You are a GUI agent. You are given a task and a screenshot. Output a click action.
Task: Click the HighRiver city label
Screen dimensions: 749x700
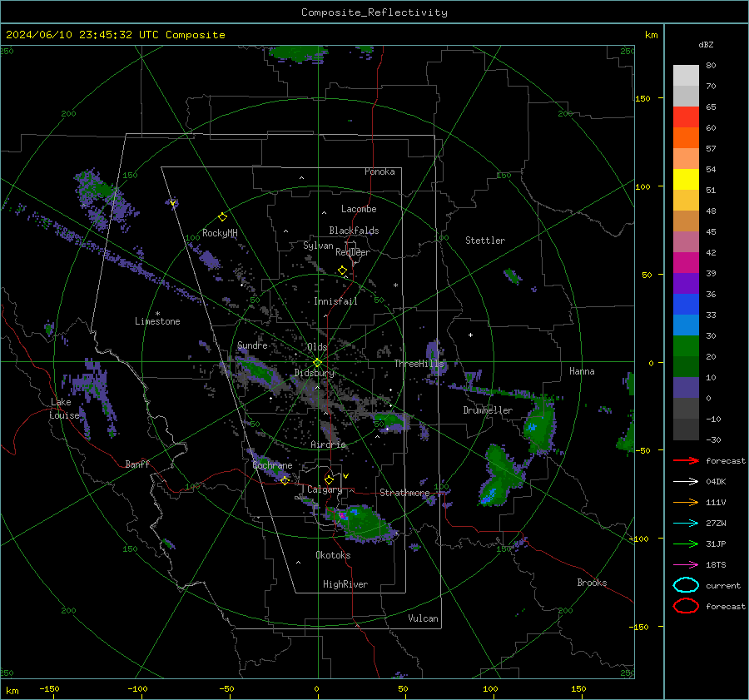(345, 584)
